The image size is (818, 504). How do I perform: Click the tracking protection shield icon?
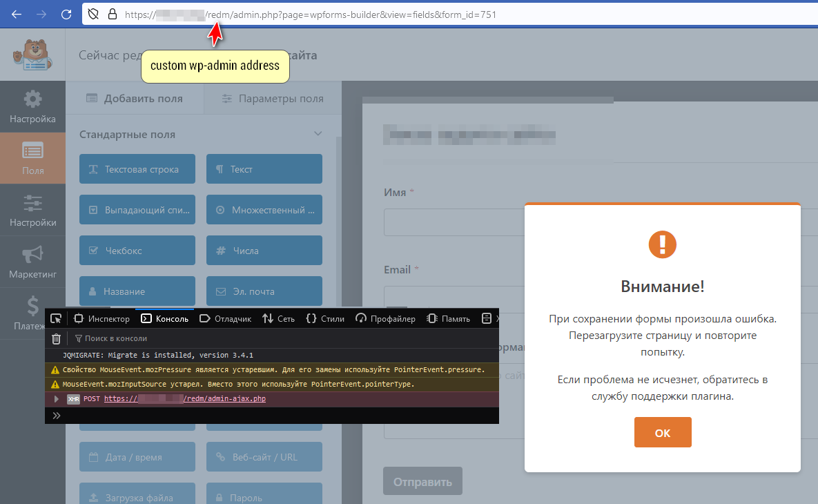point(95,14)
